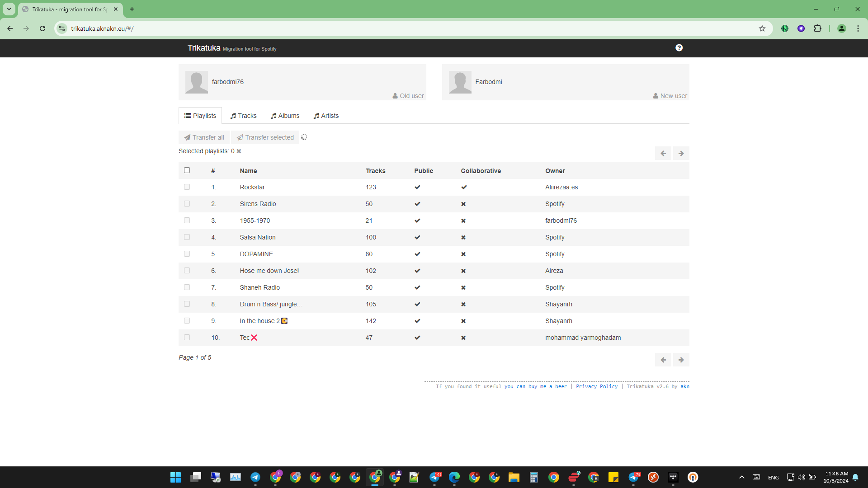
Task: Select the In the house 2 checkbox
Action: [187, 321]
